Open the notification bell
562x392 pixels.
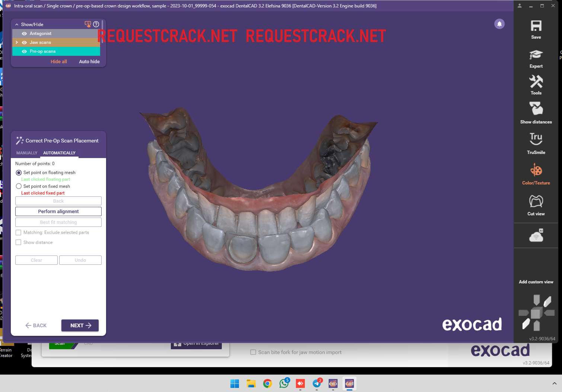[x=499, y=24]
